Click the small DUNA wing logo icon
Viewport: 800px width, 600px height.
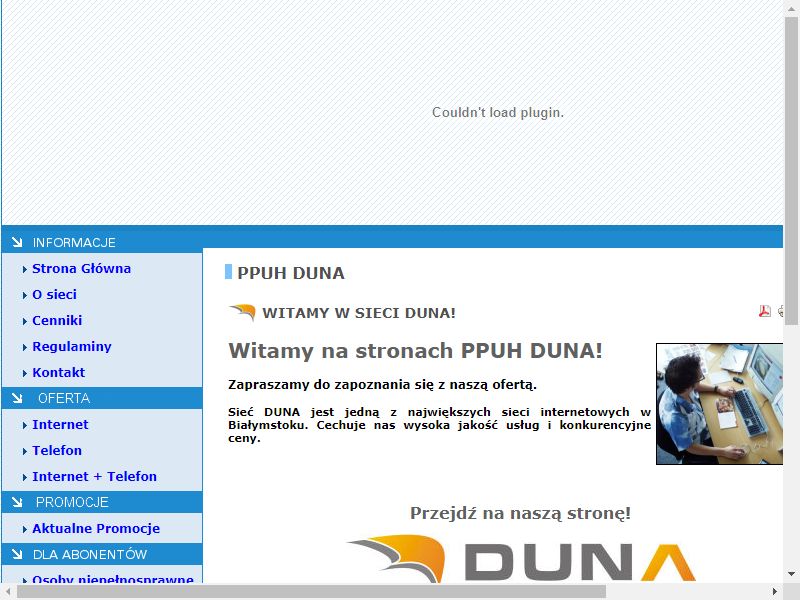click(x=242, y=312)
